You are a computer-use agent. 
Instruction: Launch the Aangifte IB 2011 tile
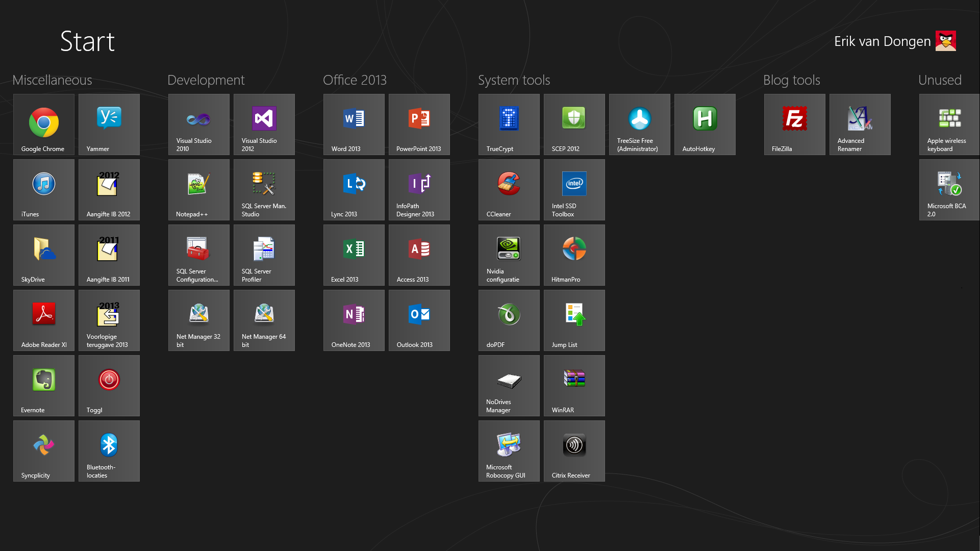click(109, 255)
